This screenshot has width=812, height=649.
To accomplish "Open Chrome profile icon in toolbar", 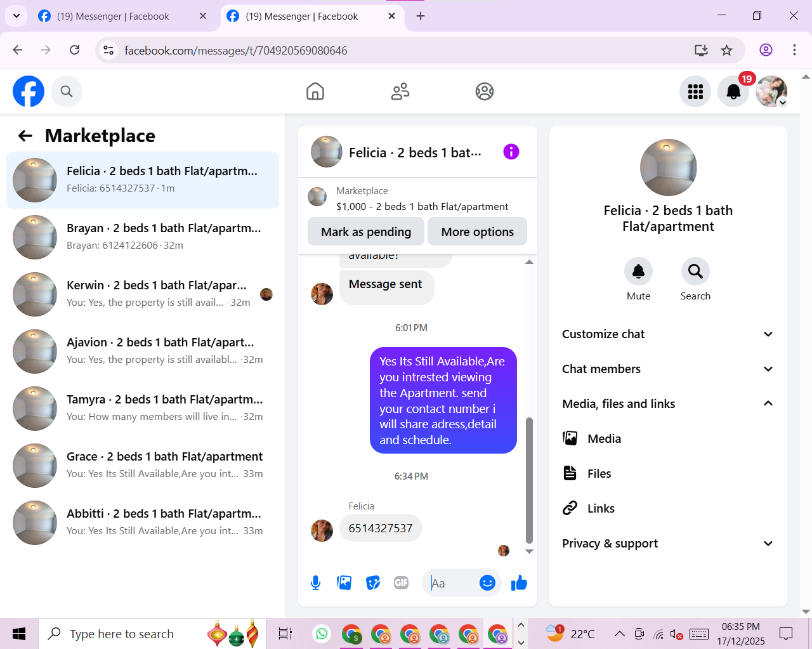I will pyautogui.click(x=766, y=50).
